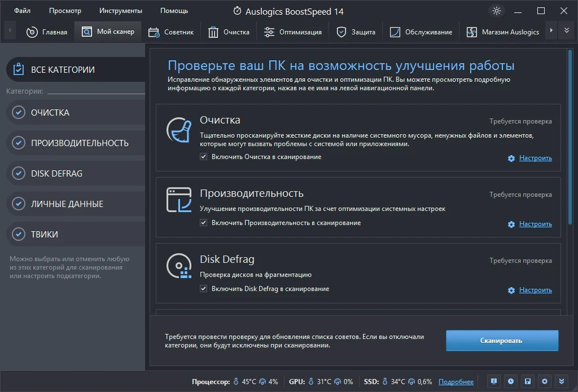Click the notification icon in status bar
Viewport: 578px width, 392px height.
(493, 381)
